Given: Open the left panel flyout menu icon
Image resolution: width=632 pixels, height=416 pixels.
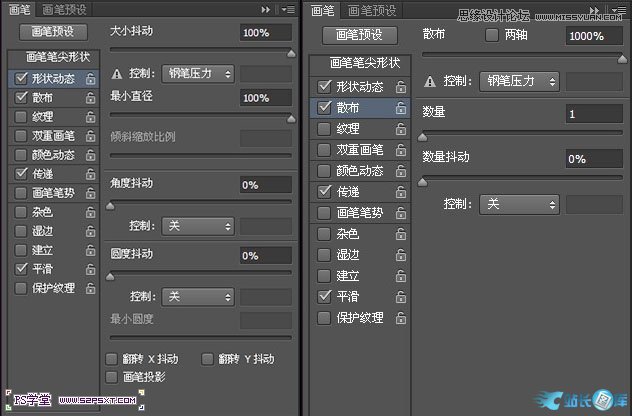Looking at the screenshot, I should pos(289,9).
